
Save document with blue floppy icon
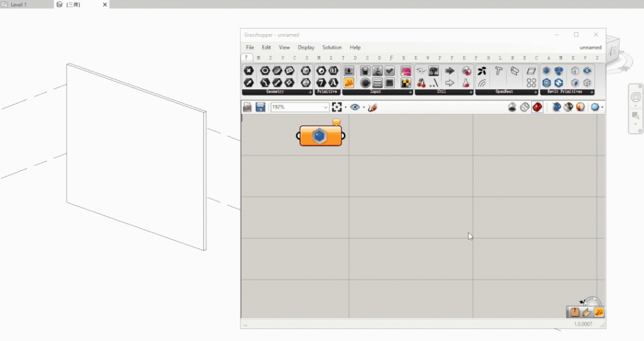tap(260, 107)
